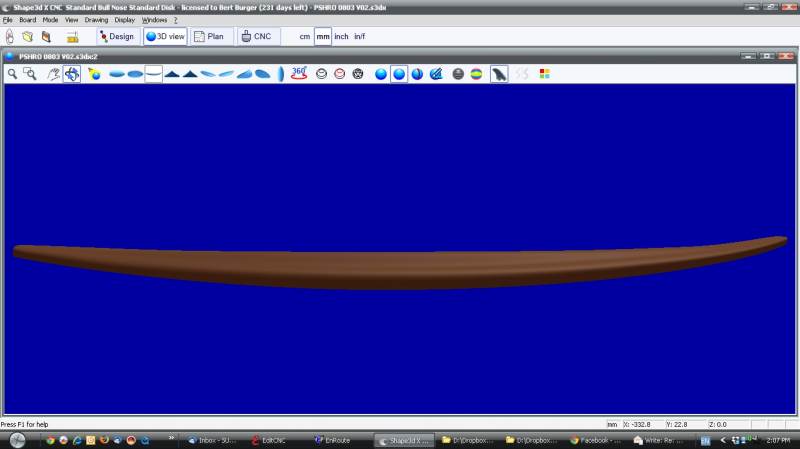Select the zoom window tool
This screenshot has height=449, width=800.
30,73
